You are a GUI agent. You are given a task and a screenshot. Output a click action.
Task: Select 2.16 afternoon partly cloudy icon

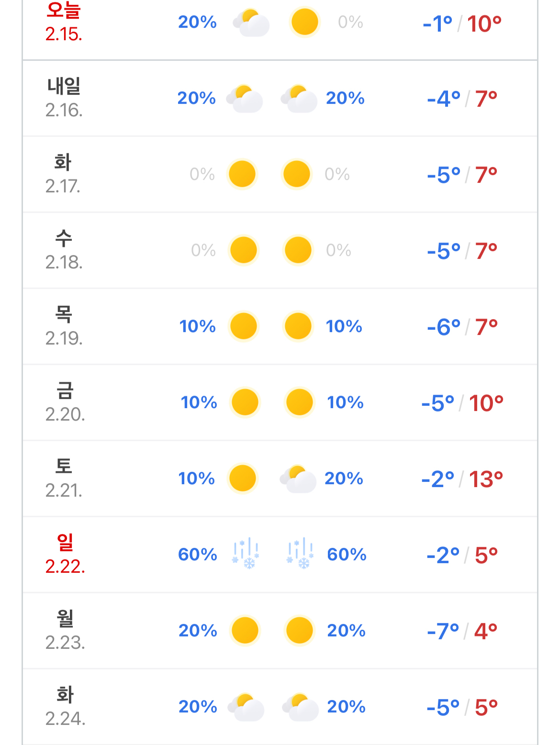[x=299, y=99]
